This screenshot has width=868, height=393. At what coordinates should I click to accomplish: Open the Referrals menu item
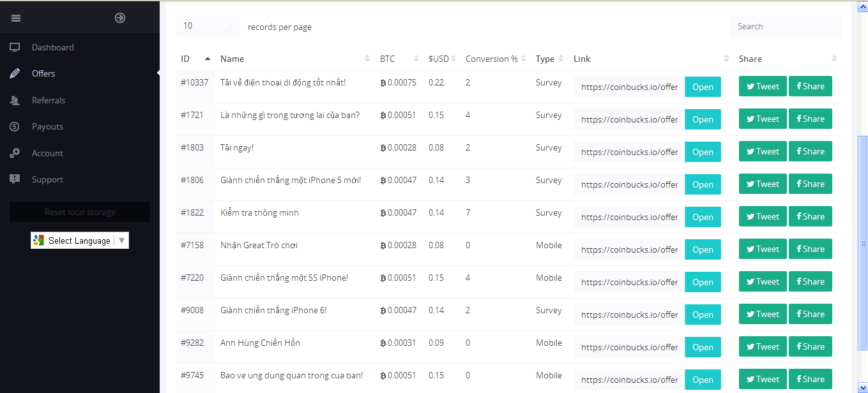49,100
